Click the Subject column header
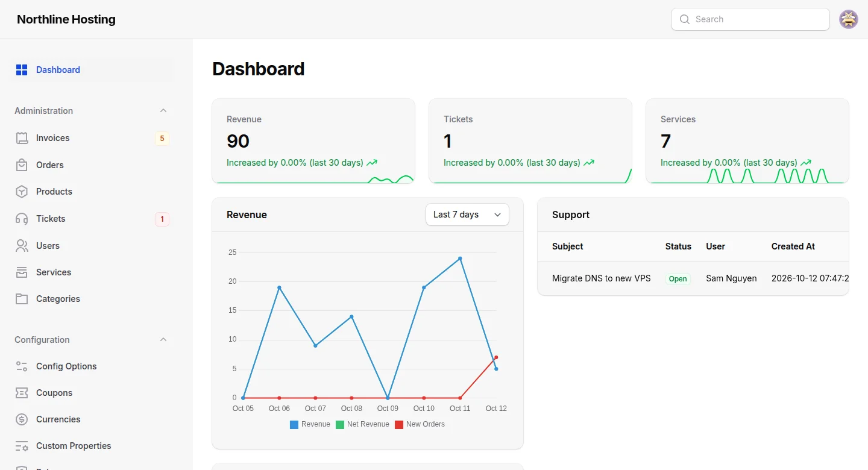Image resolution: width=868 pixels, height=470 pixels. [x=568, y=246]
